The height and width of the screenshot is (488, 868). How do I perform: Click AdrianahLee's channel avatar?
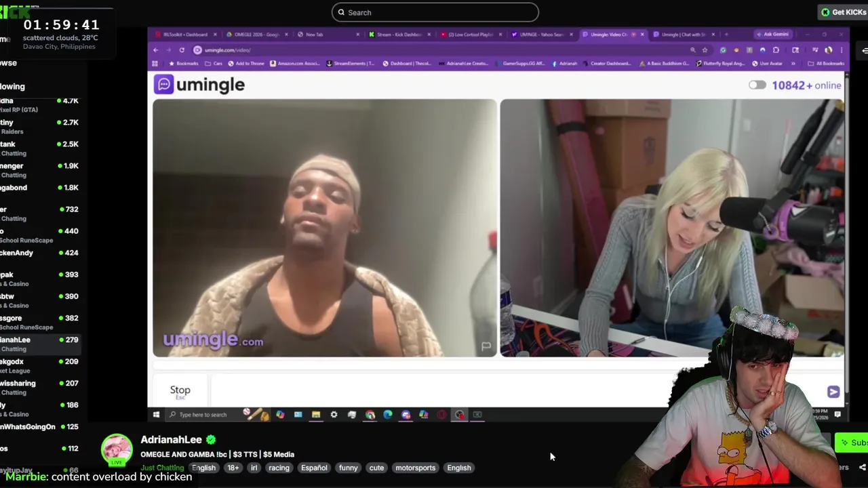pyautogui.click(x=117, y=450)
